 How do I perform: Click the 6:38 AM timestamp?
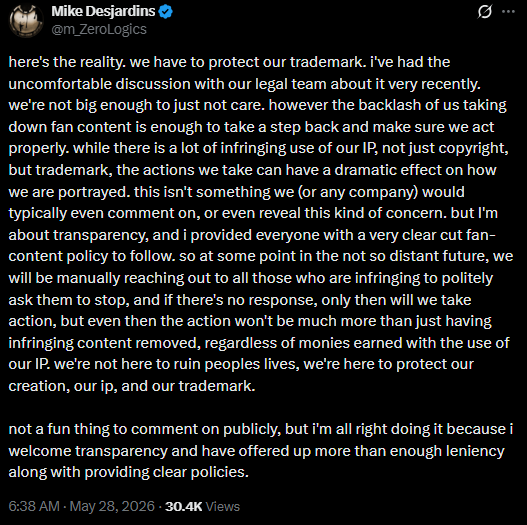click(34, 506)
